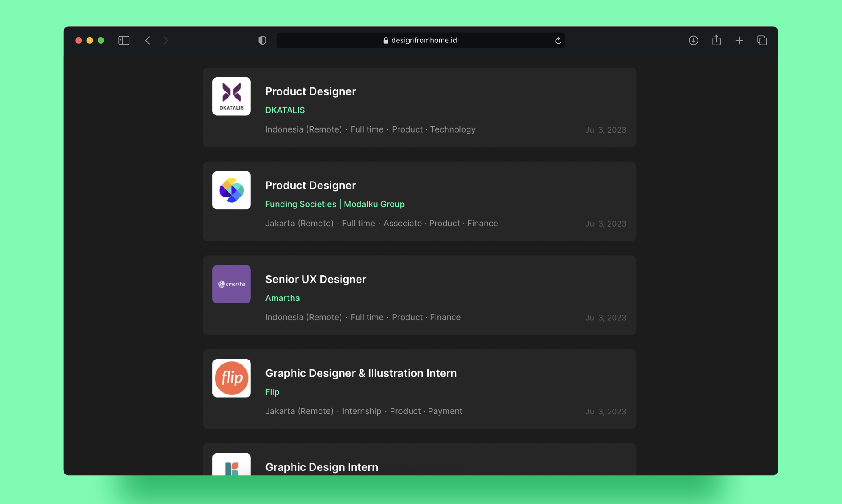842x504 pixels.
Task: Open Graphic Designer & Illustration Intern listing
Action: pos(361,373)
